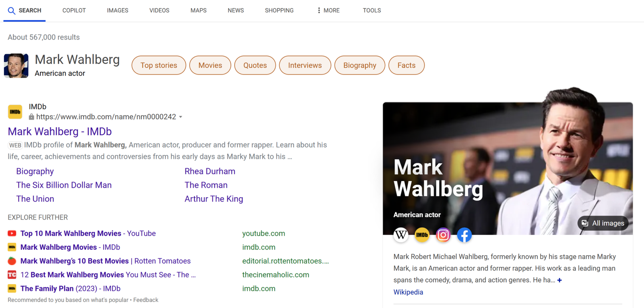Click the Wikipedia icon in knowledge panel
644x308 pixels.
400,235
